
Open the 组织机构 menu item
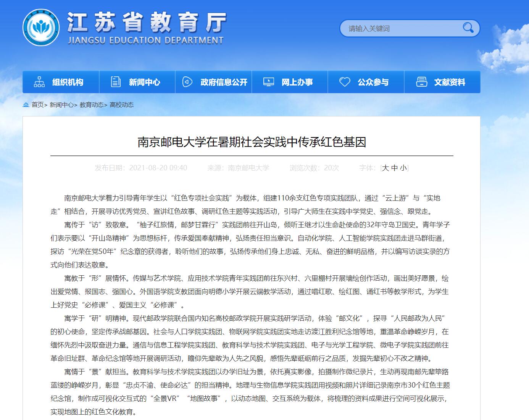coord(68,82)
